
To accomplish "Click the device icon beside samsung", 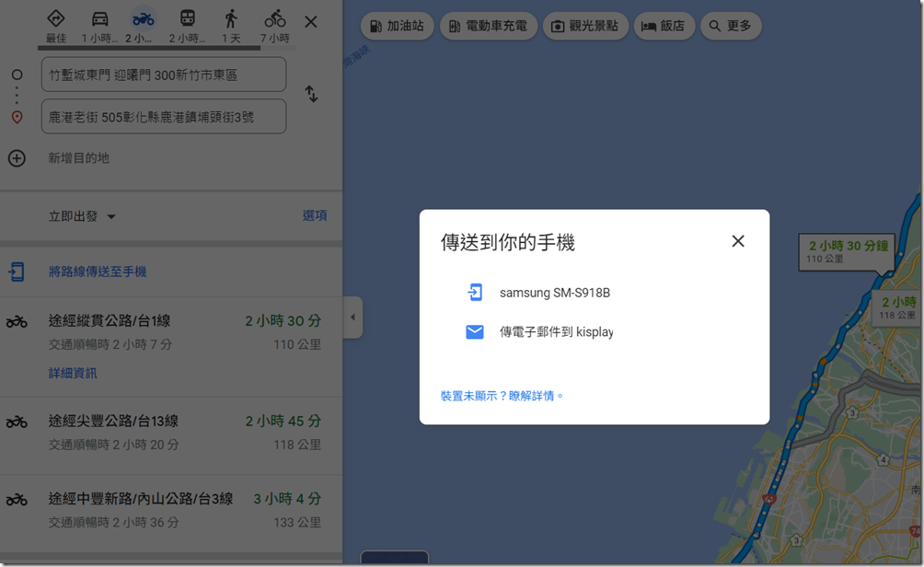I will pos(475,293).
